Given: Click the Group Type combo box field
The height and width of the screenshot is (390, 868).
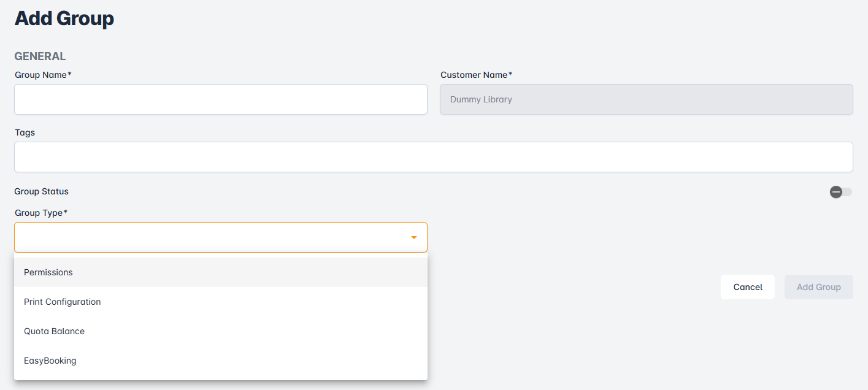Looking at the screenshot, I should click(x=209, y=237).
